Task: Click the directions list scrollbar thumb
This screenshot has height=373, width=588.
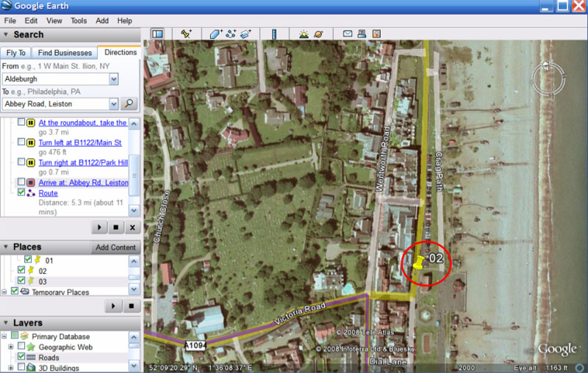Action: 135,175
